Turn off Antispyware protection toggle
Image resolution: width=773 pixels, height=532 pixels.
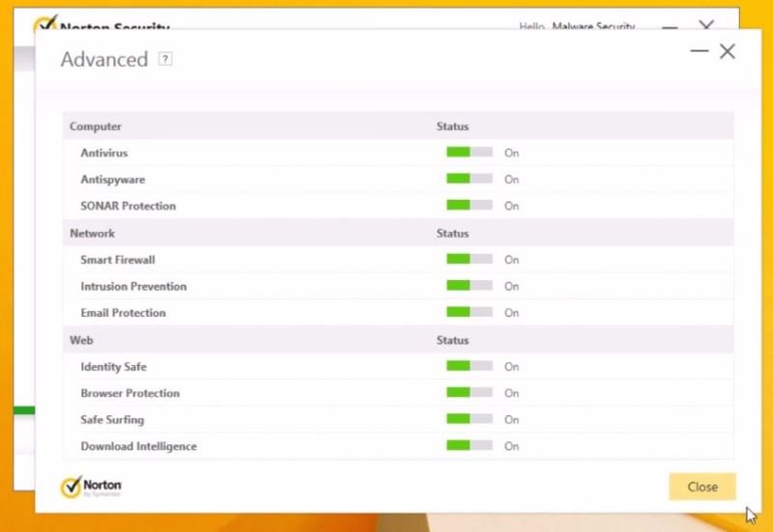click(x=469, y=180)
